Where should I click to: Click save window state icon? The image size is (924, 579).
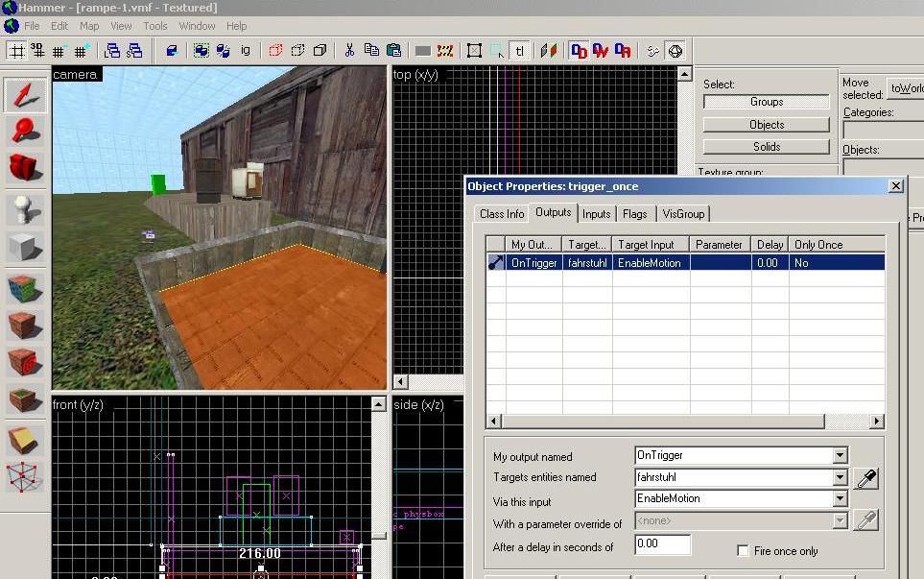click(x=134, y=51)
